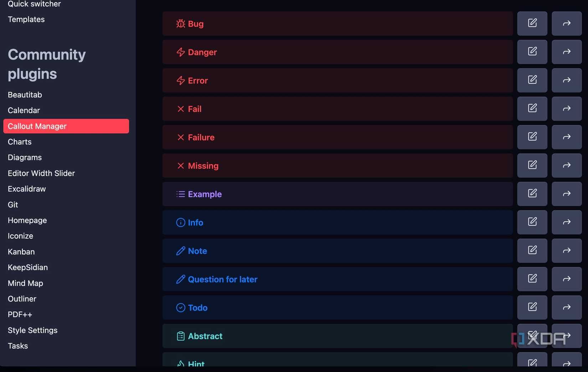Go to Templates settings
This screenshot has height=372, width=588.
pyautogui.click(x=26, y=19)
